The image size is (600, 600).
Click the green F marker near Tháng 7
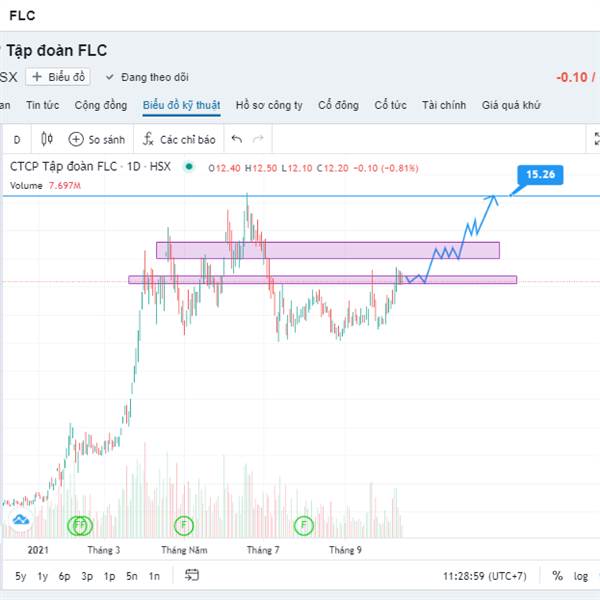click(x=303, y=525)
